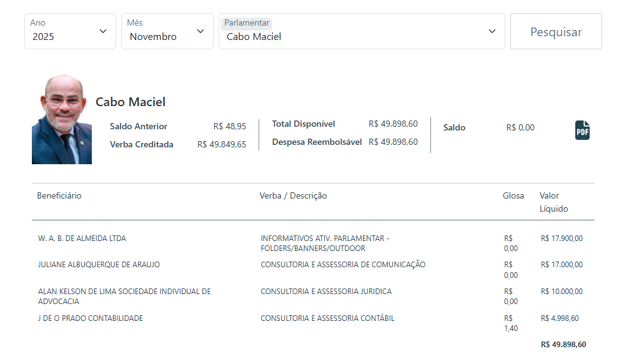Click the photo of Cabo Maciel
Viewport: 619px width, 364px height.
tap(62, 120)
